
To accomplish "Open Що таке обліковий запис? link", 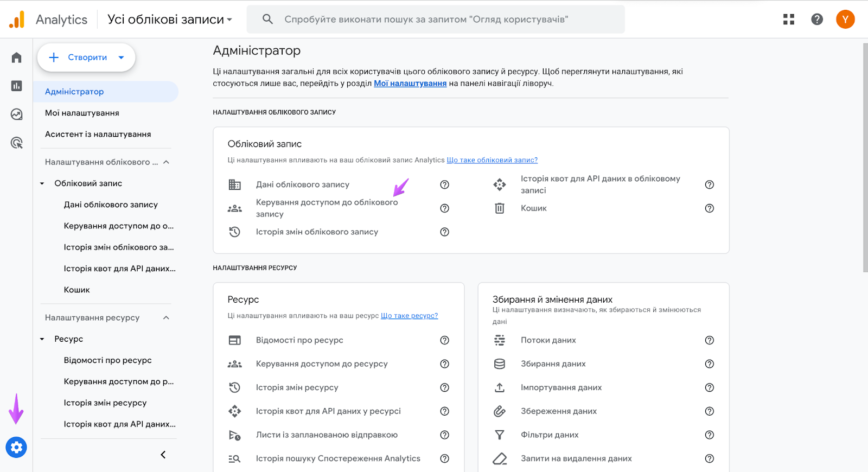I will pyautogui.click(x=492, y=160).
